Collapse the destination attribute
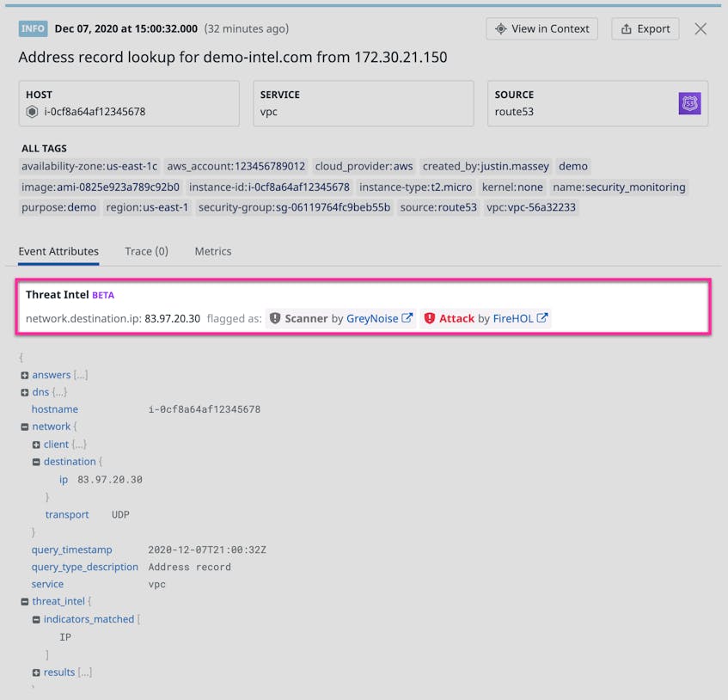This screenshot has height=700, width=728. coord(36,462)
